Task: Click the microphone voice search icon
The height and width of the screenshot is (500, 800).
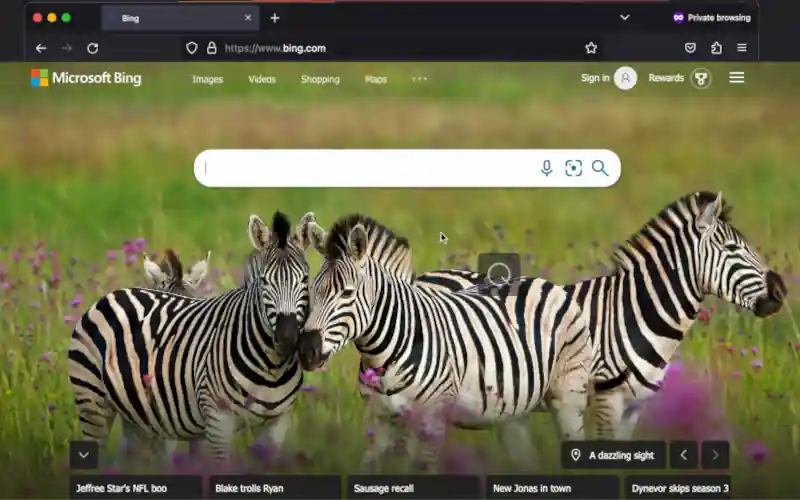Action: (x=546, y=168)
